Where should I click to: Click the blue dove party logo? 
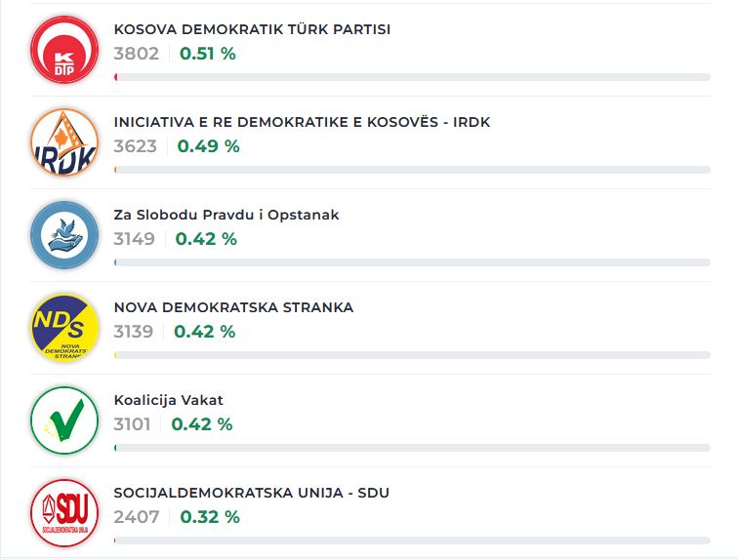pos(64,234)
